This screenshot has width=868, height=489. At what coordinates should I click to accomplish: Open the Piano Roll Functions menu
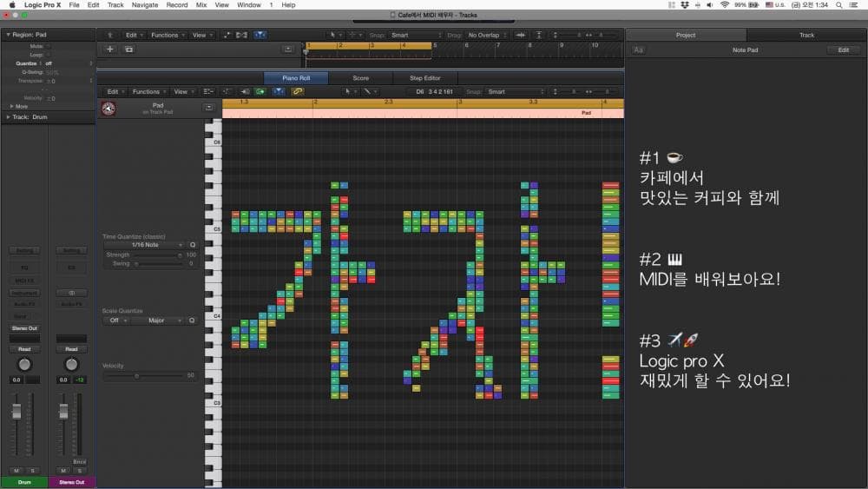tap(149, 91)
